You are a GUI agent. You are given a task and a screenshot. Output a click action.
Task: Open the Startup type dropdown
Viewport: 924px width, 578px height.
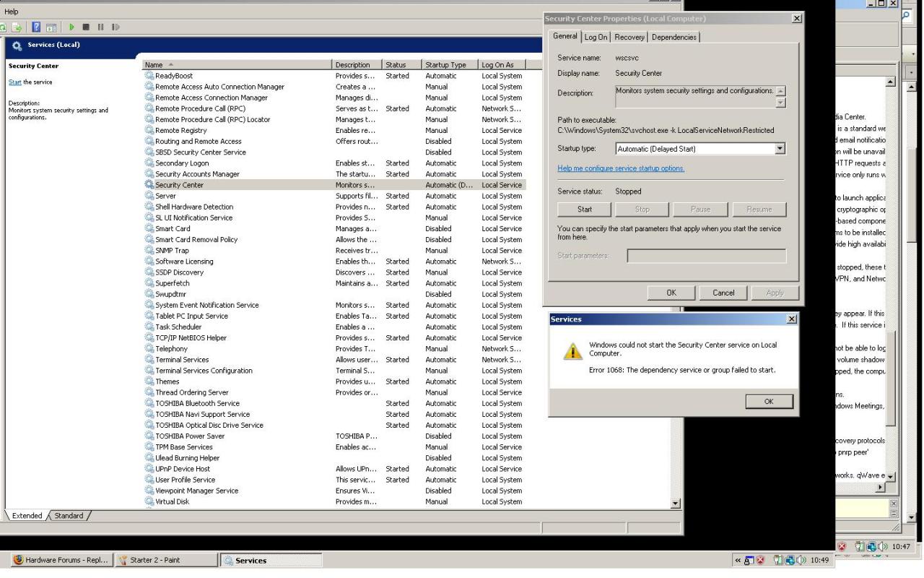tap(779, 149)
